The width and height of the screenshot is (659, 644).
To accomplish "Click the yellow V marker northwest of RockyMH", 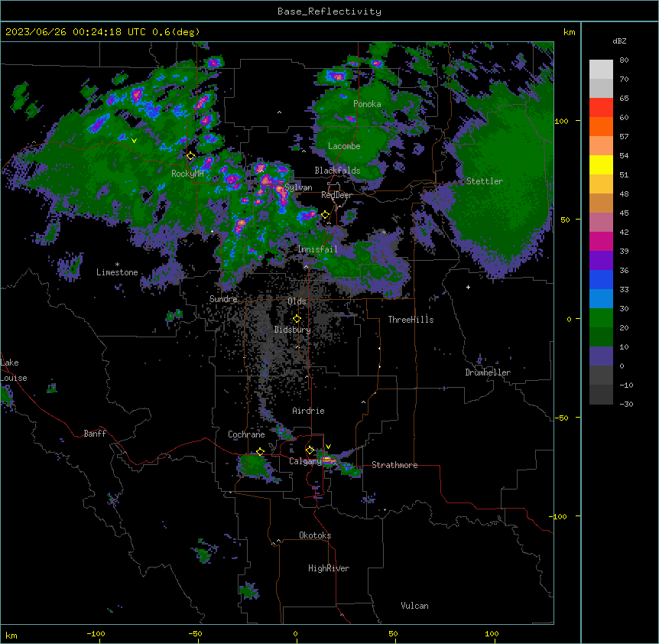I will pos(134,141).
